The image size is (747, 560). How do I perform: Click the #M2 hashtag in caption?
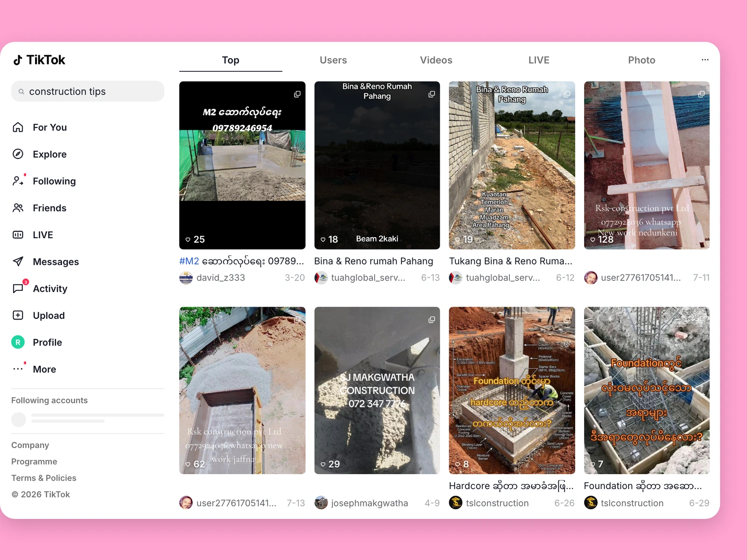[189, 261]
